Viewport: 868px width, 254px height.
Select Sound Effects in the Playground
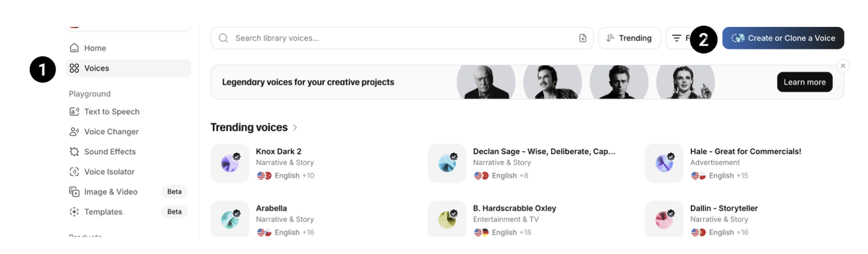click(110, 152)
